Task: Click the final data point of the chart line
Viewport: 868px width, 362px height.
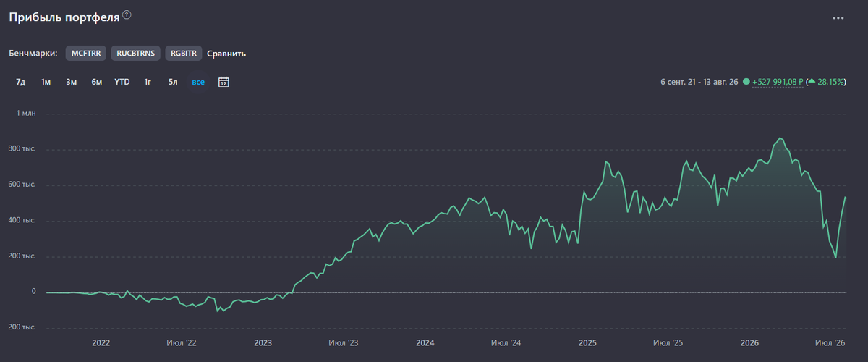Action: [x=846, y=198]
